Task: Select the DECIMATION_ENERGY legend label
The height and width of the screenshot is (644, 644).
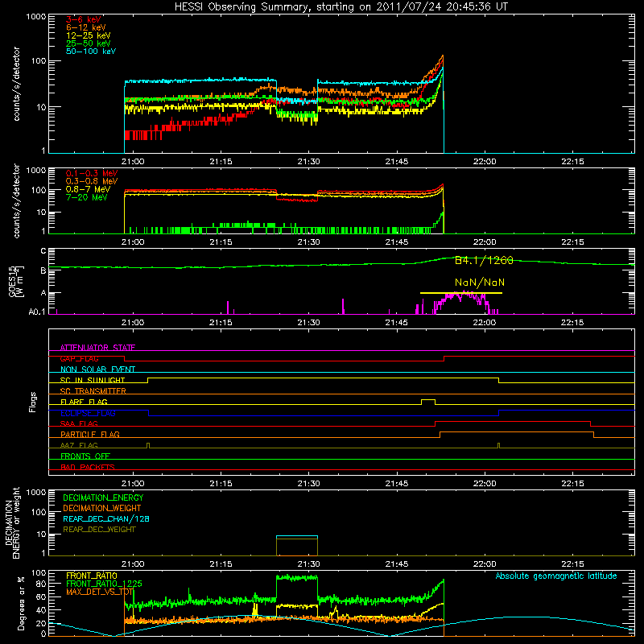Action: coord(103,497)
